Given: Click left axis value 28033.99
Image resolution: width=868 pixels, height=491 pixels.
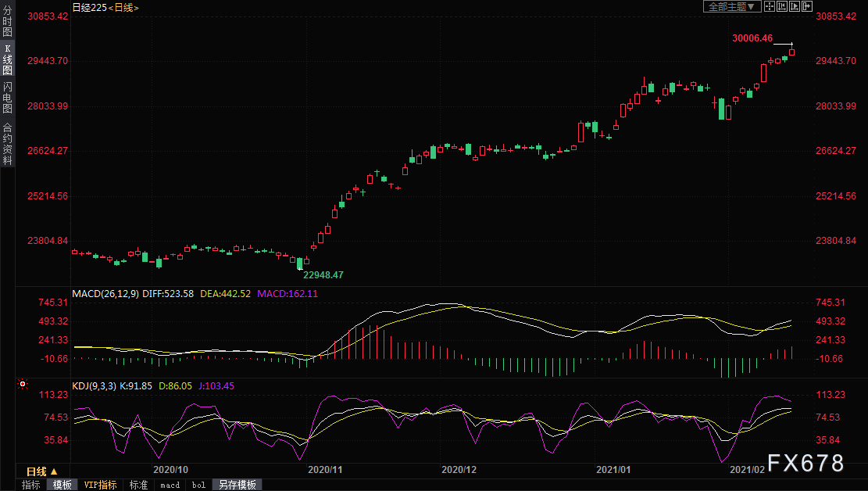Looking at the screenshot, I should [48, 106].
